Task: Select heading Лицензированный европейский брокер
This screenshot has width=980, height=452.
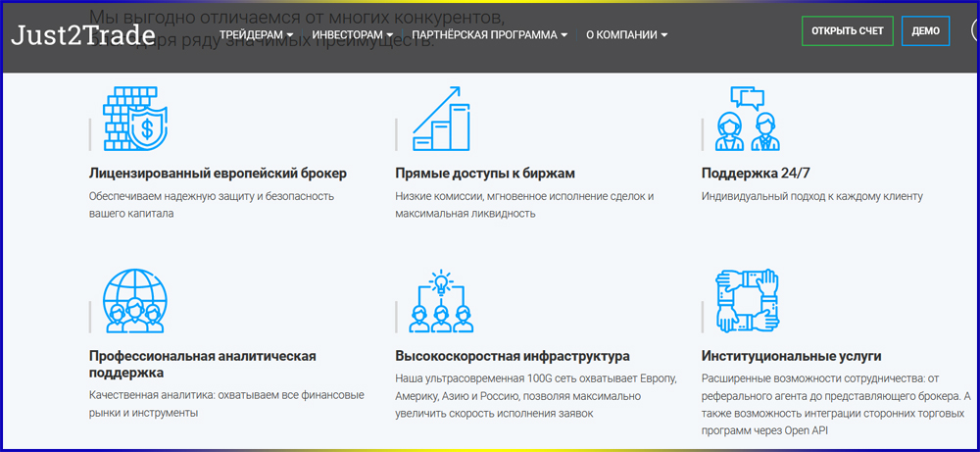Action: tap(218, 174)
